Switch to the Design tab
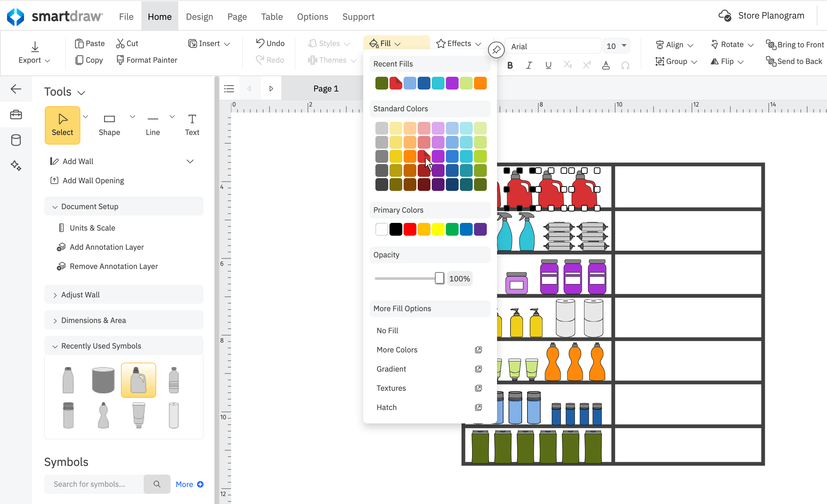 pos(199,16)
